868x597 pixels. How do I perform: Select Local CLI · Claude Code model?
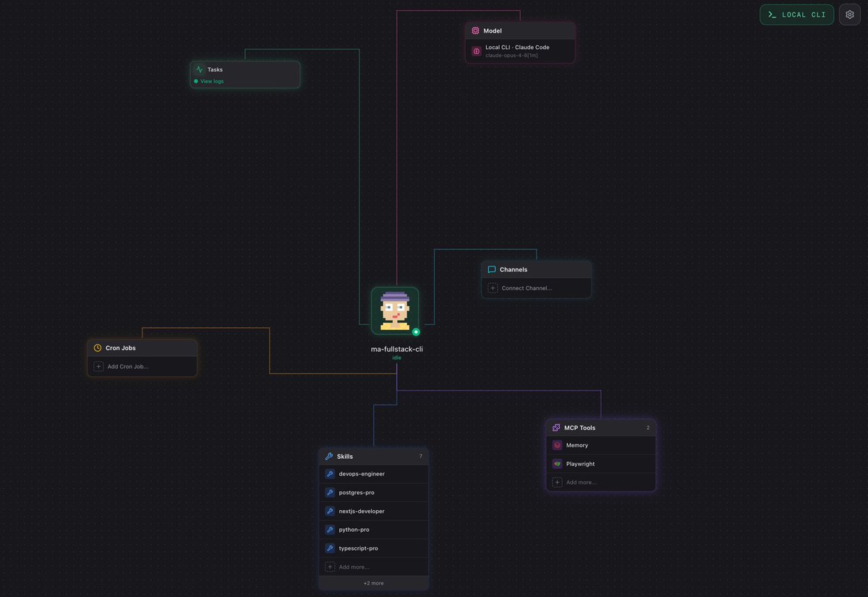click(x=520, y=51)
